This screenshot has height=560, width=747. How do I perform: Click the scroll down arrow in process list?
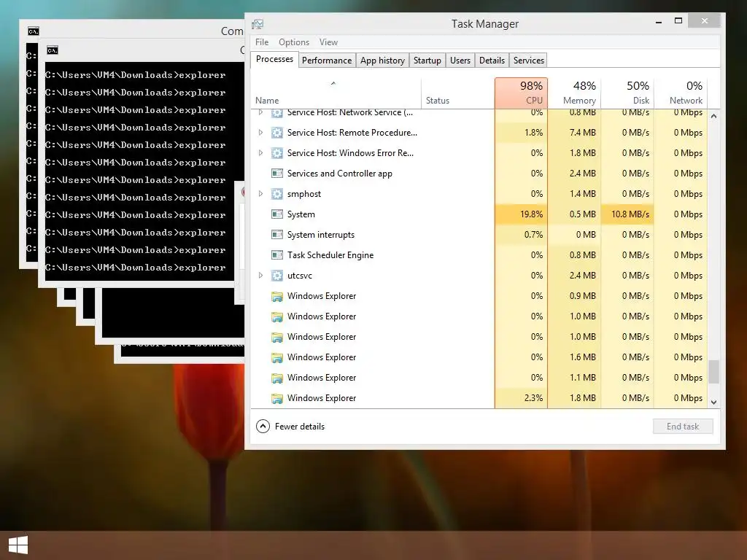(713, 402)
